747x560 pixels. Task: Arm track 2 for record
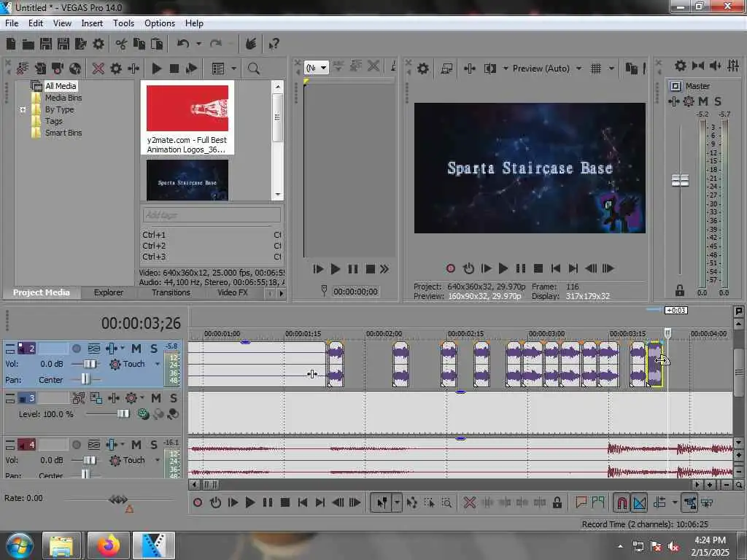pyautogui.click(x=76, y=349)
